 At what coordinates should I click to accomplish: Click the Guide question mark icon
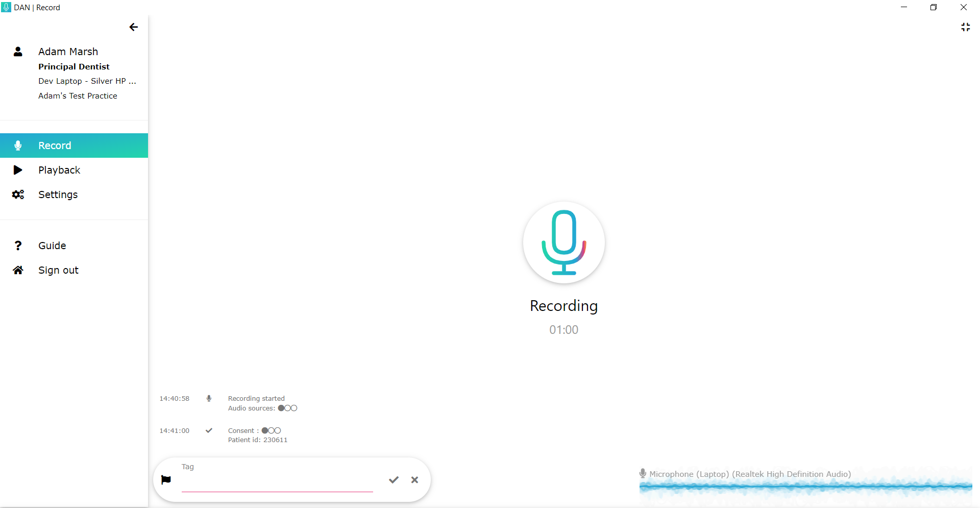pyautogui.click(x=18, y=246)
